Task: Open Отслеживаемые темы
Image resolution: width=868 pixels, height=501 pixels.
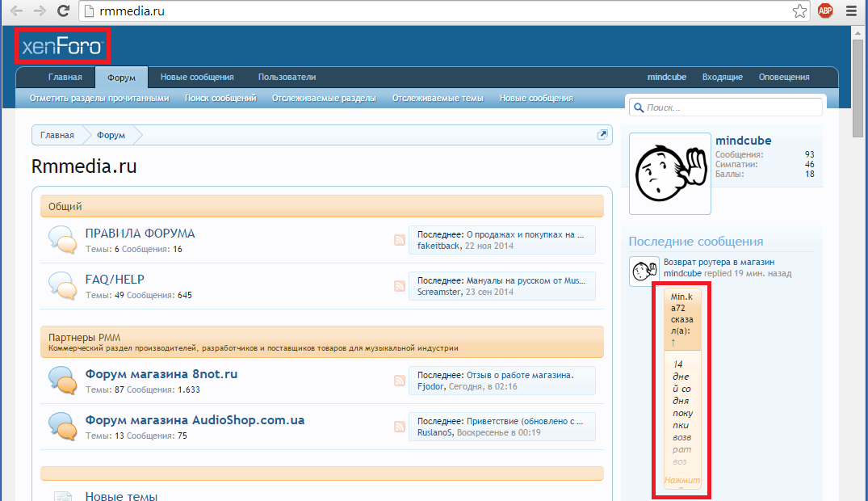Action: click(438, 98)
